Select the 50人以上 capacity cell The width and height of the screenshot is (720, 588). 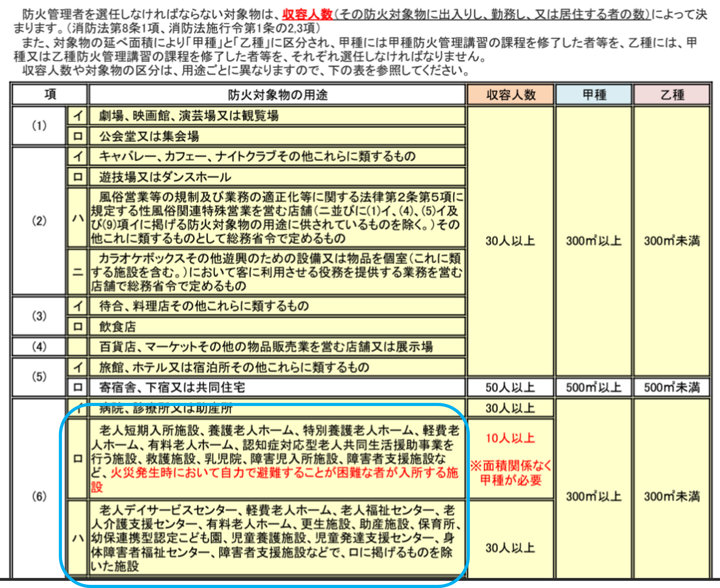511,387
